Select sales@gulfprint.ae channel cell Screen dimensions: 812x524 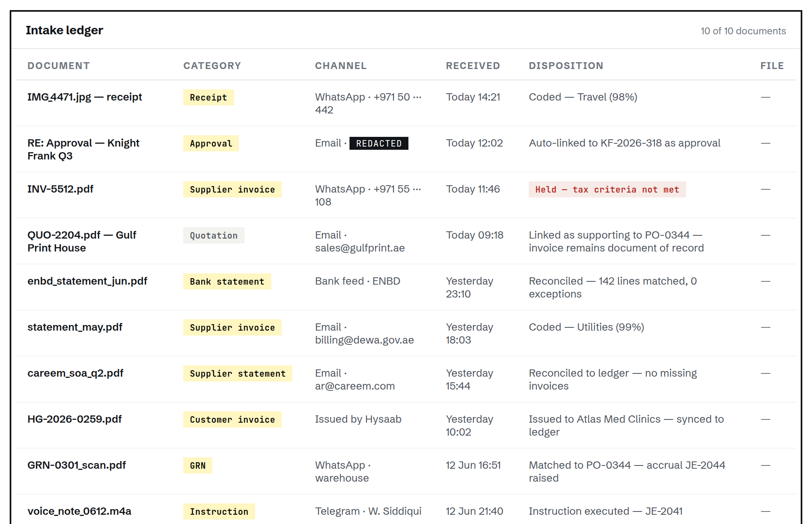[360, 241]
